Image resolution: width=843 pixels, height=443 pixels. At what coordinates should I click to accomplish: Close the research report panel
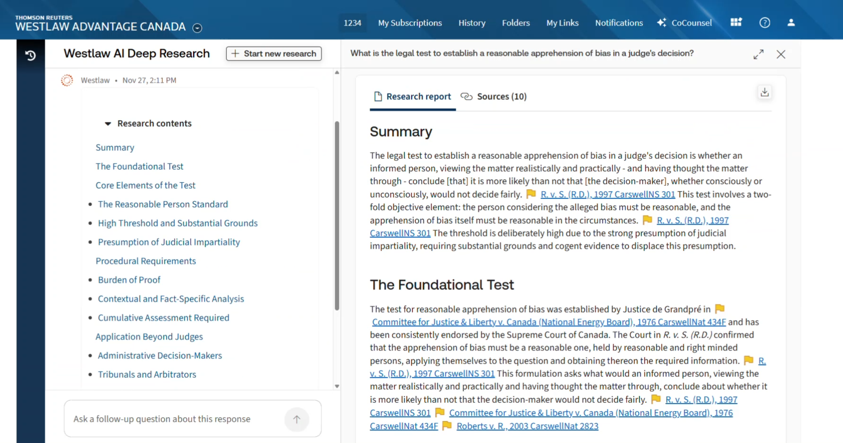[x=781, y=54]
